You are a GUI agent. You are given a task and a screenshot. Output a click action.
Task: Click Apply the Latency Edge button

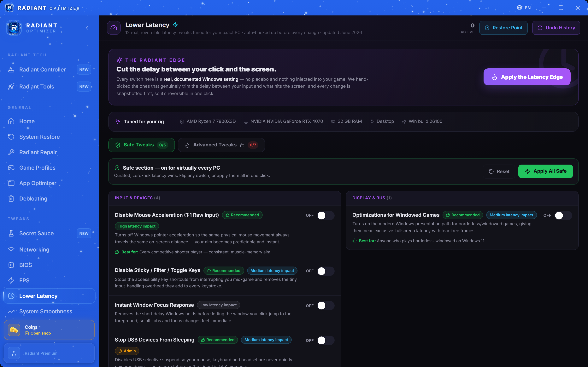tap(527, 77)
